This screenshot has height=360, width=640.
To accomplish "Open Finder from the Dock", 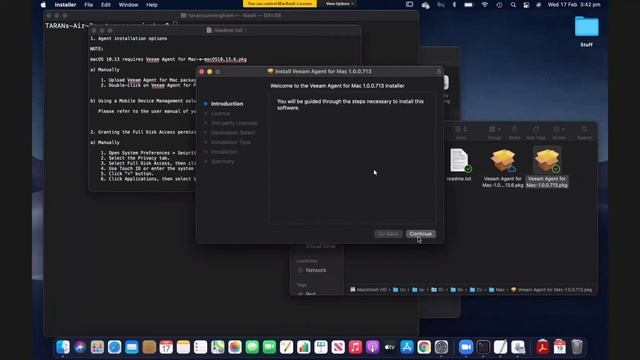I will [x=63, y=347].
